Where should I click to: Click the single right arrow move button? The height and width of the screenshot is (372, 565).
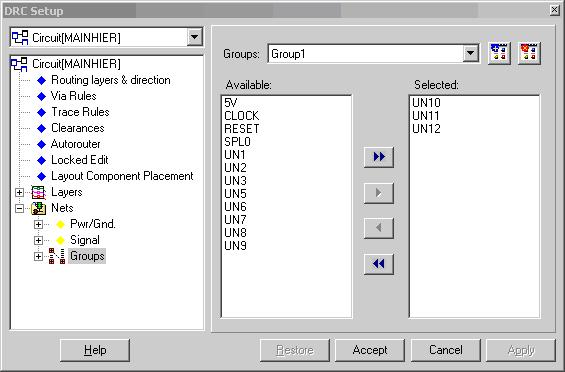pos(379,193)
